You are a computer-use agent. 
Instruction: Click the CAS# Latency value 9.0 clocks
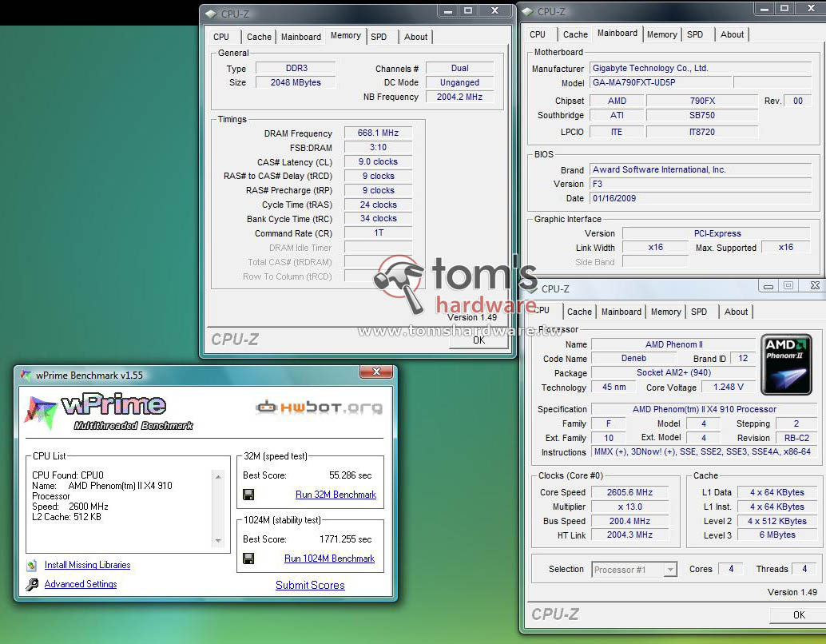378,161
